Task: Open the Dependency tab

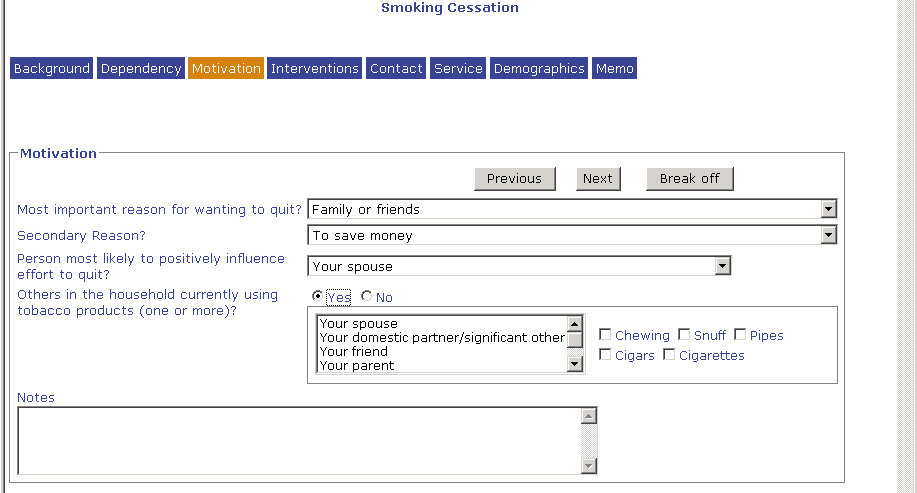Action: point(141,69)
